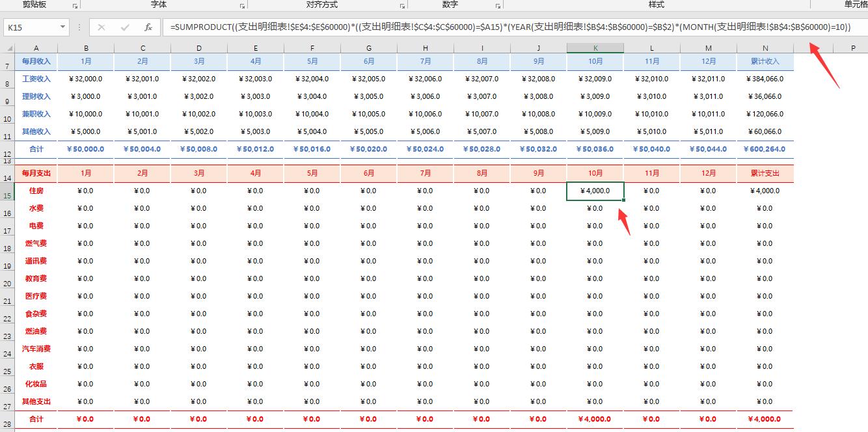This screenshot has height=432, width=868.
Task: Click the 累计支出 total cell ¥4,000.0
Action: [x=765, y=419]
